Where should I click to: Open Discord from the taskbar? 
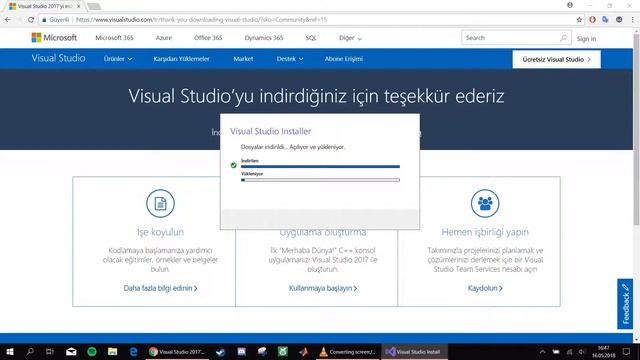click(x=241, y=351)
